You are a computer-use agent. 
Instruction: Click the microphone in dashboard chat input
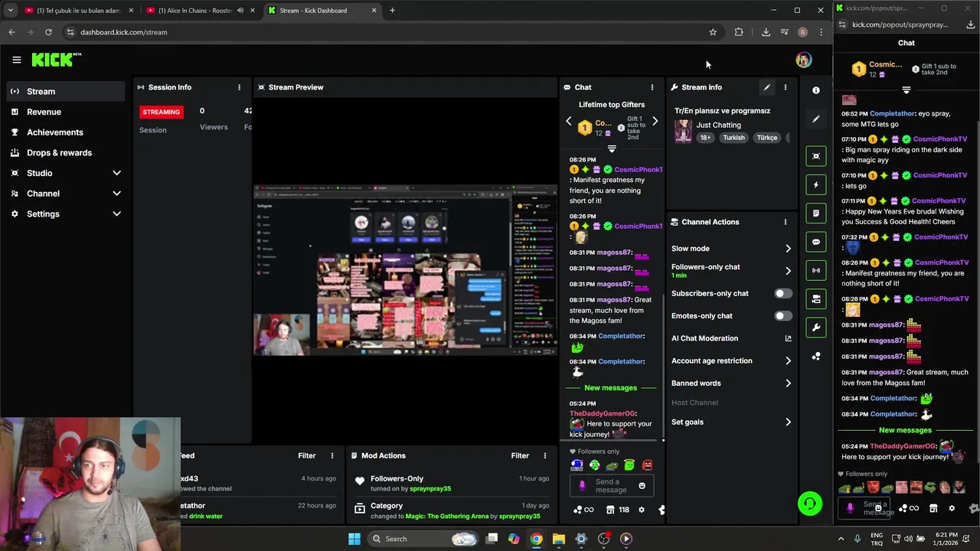point(583,485)
